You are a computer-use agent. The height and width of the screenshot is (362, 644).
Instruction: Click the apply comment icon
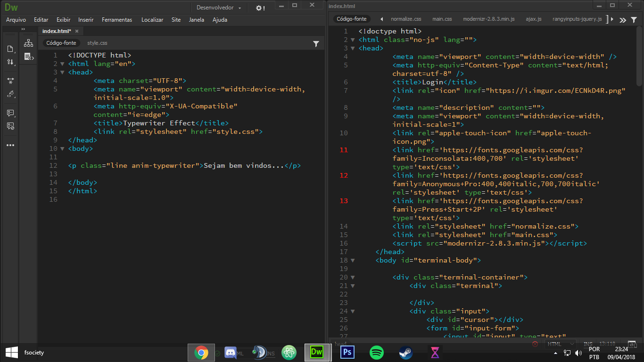click(x=10, y=113)
